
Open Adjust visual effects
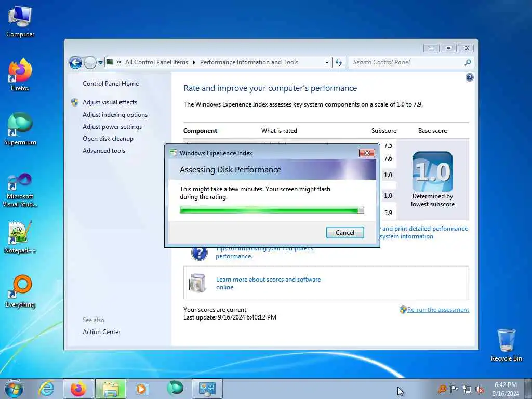110,102
